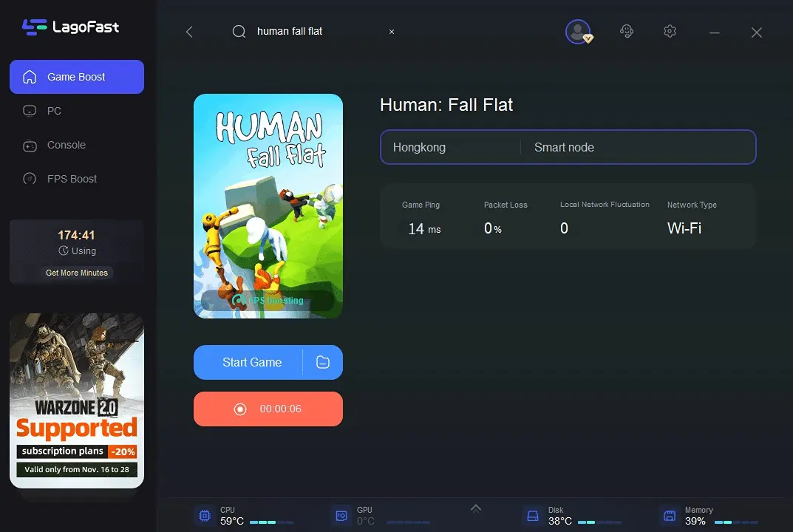Click the clock icon next to Using
The height and width of the screenshot is (532, 793).
tap(64, 250)
